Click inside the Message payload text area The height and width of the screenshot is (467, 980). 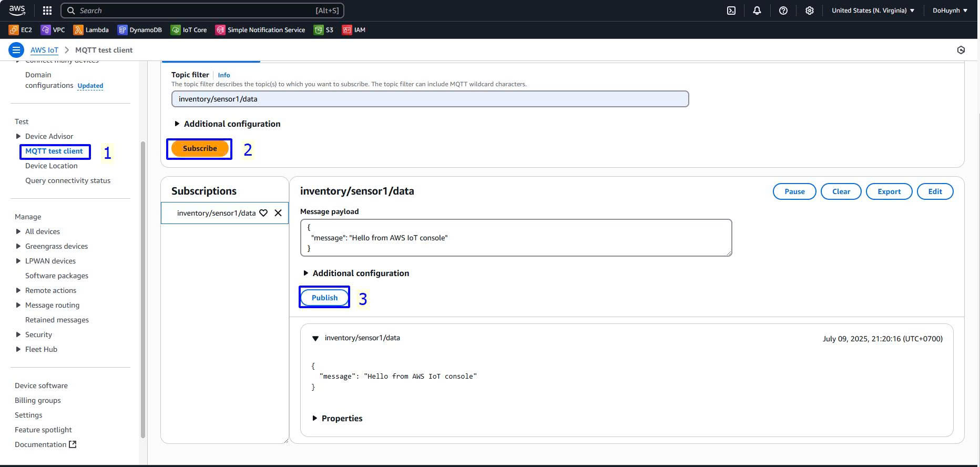tap(515, 238)
